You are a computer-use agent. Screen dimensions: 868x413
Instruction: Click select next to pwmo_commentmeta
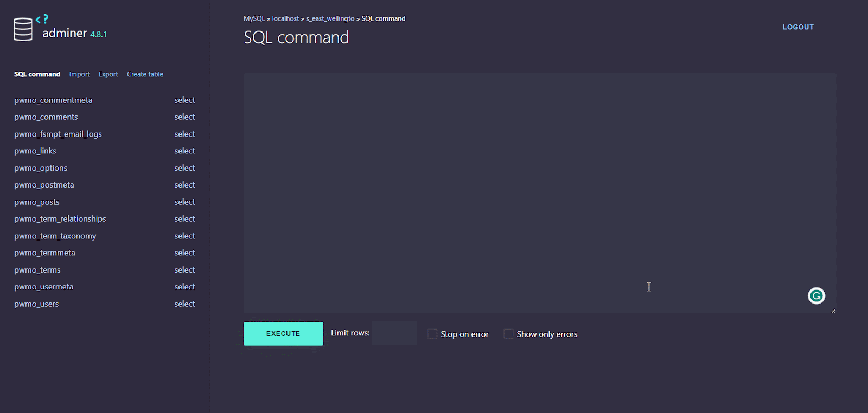[x=184, y=100]
